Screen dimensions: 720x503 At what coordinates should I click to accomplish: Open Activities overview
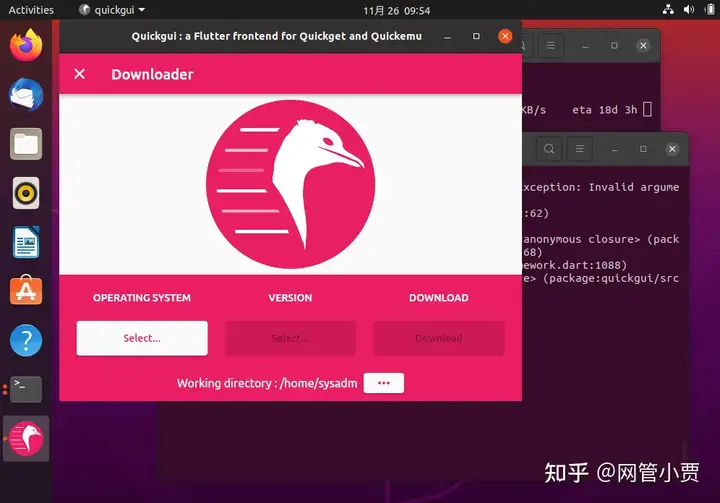(31, 10)
